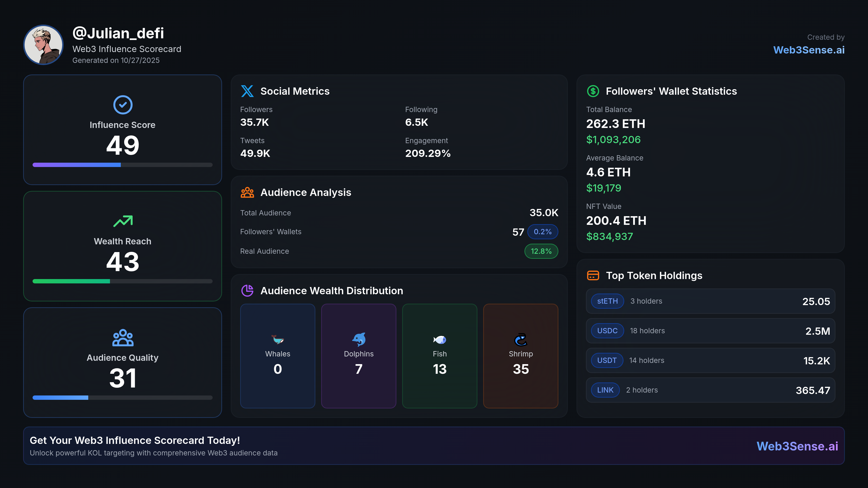Click the people icon beside Audience Analysis
Screen dimensions: 868x488
click(x=247, y=192)
